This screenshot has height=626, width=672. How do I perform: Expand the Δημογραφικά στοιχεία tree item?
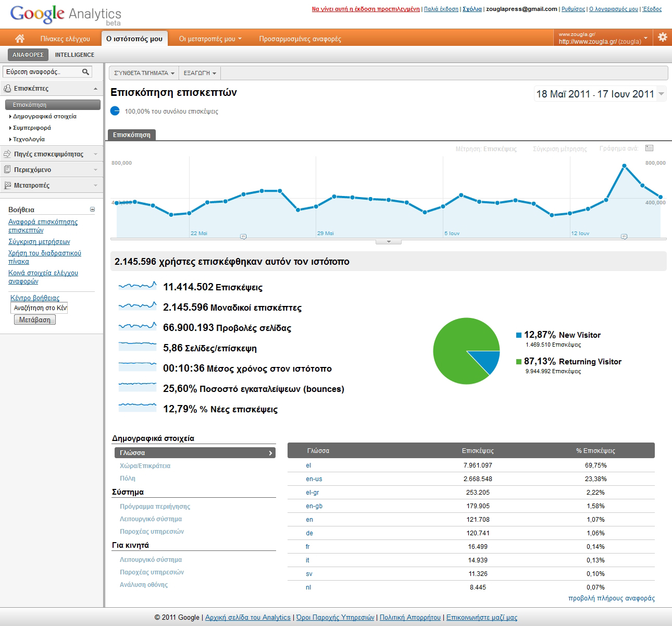44,116
